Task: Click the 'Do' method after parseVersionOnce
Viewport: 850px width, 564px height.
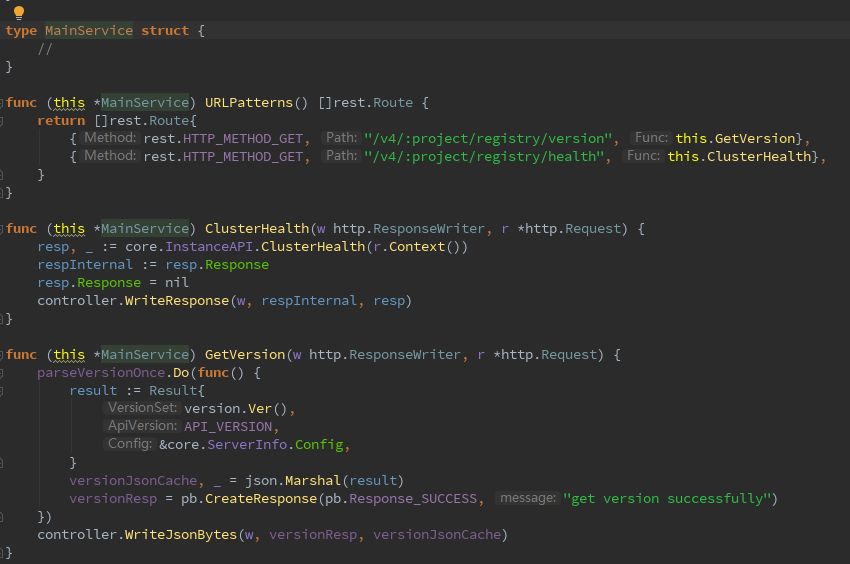Action: tap(181, 373)
